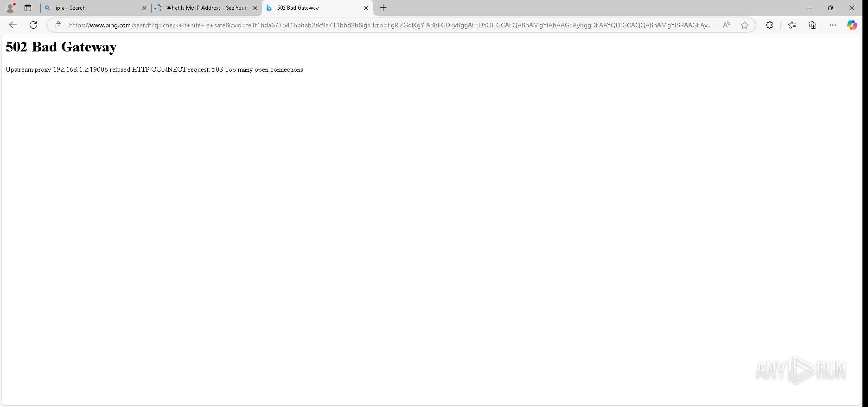Open the browser profile avatar
Screen dimensions: 868x407
point(10,8)
